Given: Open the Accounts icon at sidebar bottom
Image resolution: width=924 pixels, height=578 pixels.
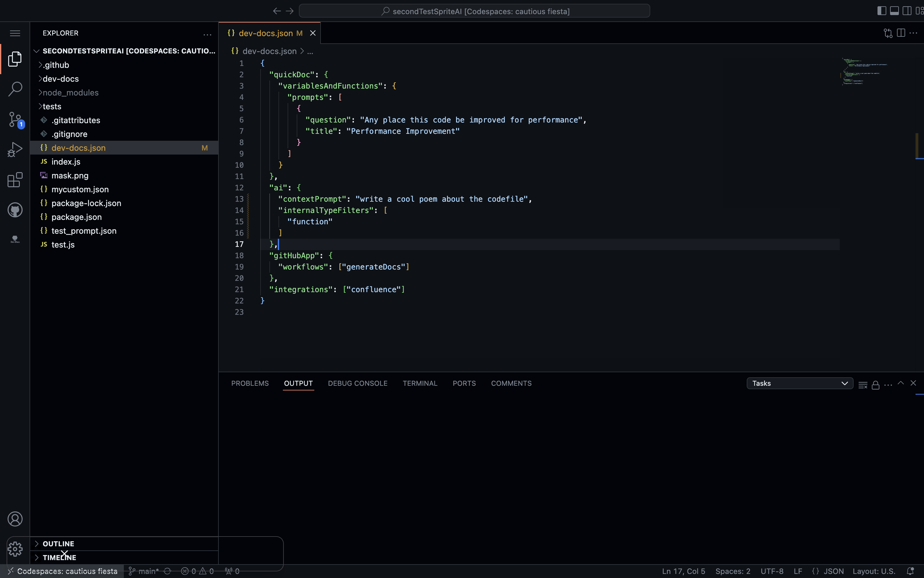Looking at the screenshot, I should [15, 519].
